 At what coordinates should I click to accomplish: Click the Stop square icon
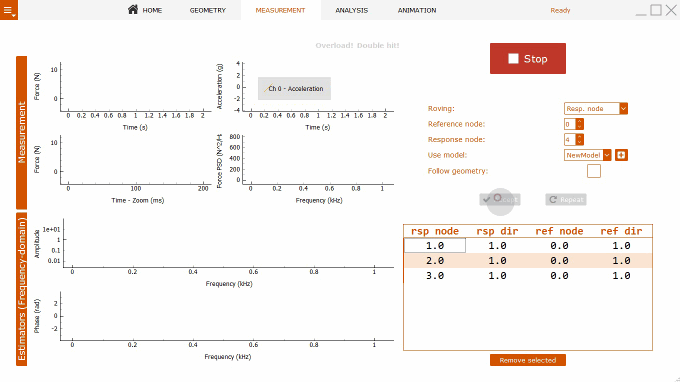513,59
